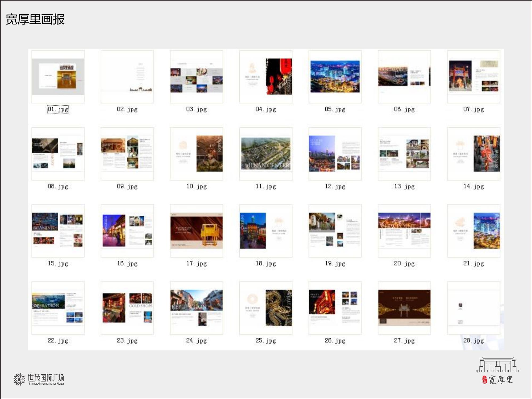The height and width of the screenshot is (399, 532).
Task: Select the 17.jpg golden chair thumbnail
Action: click(x=196, y=231)
